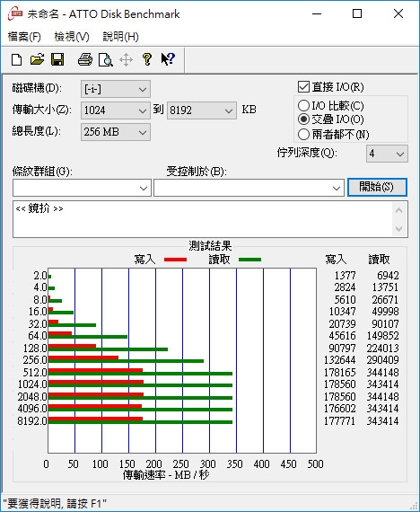The image size is (420, 512).
Task: Open the 磁碟機 drive dropdown showing [-i-]
Action: point(116,89)
